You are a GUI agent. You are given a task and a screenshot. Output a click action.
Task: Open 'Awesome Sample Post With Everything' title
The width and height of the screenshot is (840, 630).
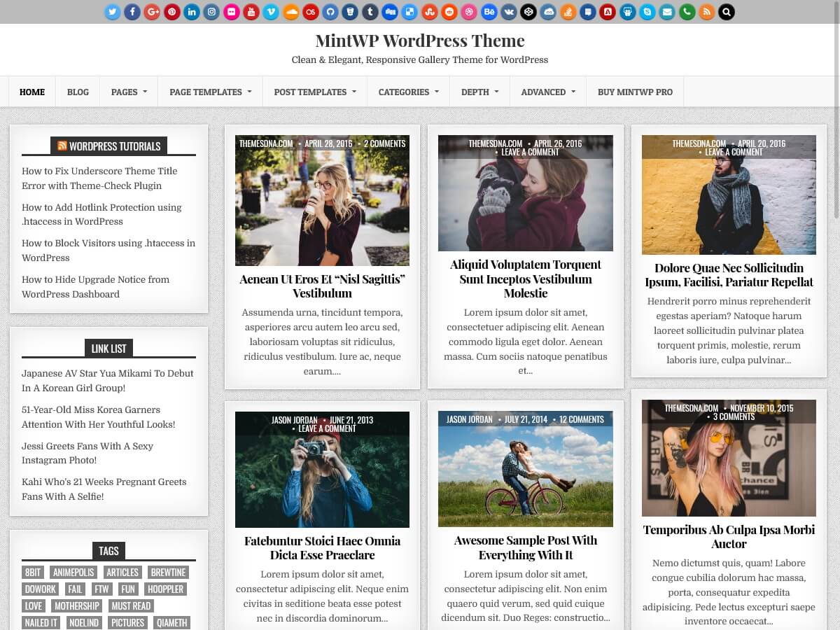(x=526, y=547)
